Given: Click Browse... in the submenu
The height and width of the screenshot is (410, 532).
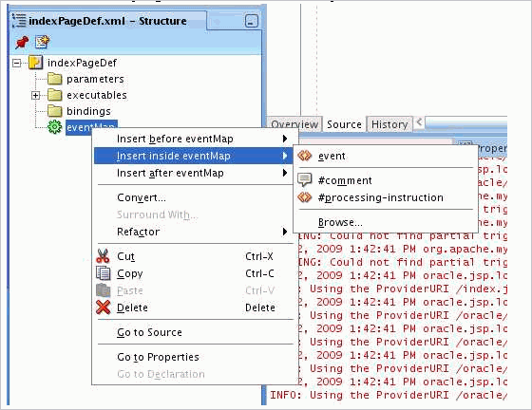Looking at the screenshot, I should [x=386, y=222].
